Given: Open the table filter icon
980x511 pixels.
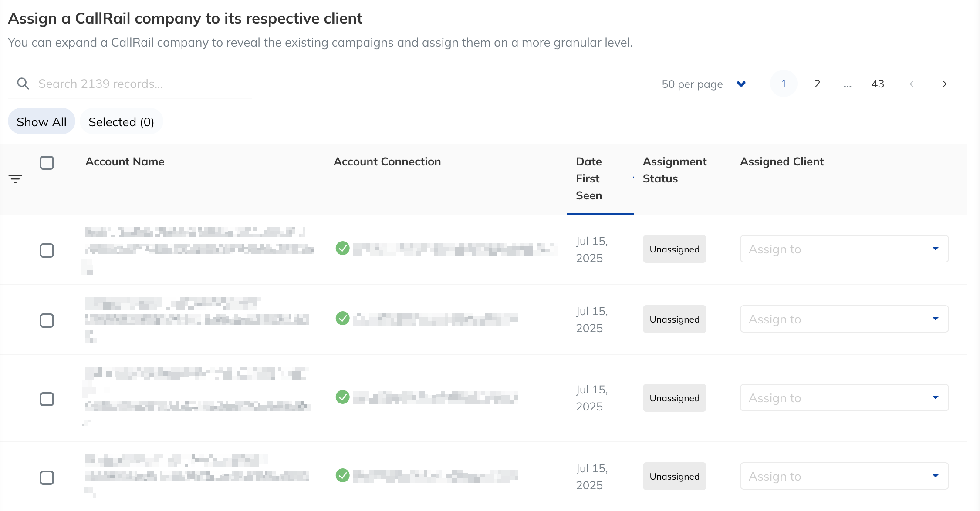Looking at the screenshot, I should tap(15, 178).
